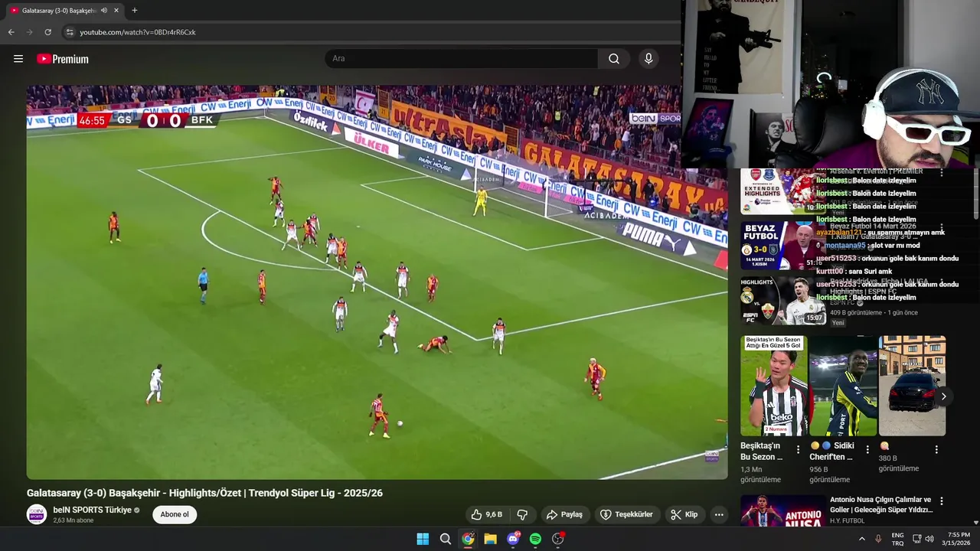Open clock showing 7:55 PM 3/15/2026
980x551 pixels.
[x=956, y=539]
